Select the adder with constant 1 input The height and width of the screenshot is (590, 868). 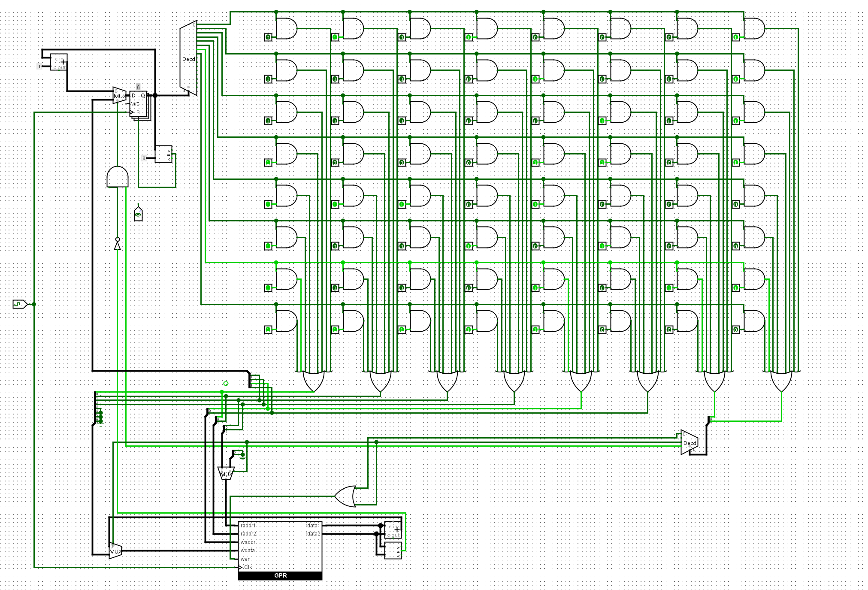59,62
